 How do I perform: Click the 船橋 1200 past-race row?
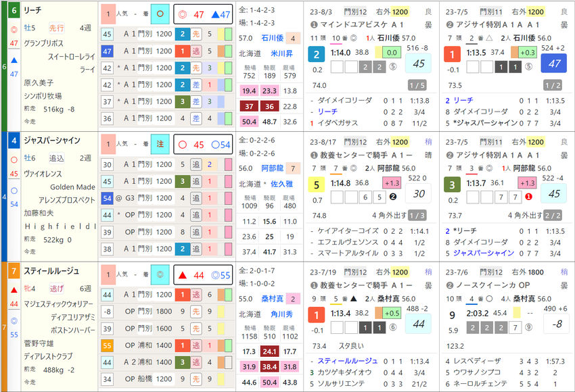167,378
